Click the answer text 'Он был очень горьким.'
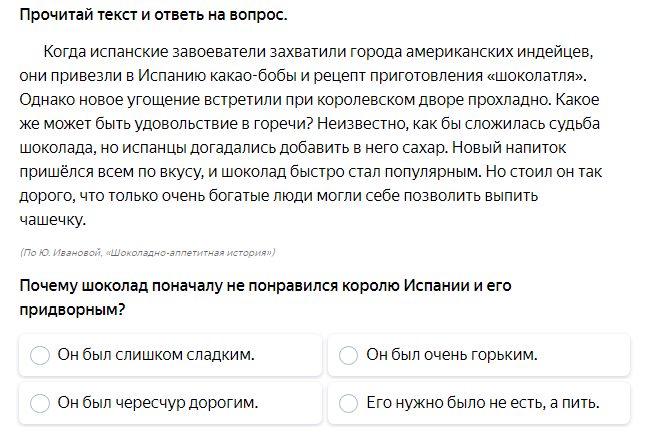The height and width of the screenshot is (443, 666). pos(452,355)
